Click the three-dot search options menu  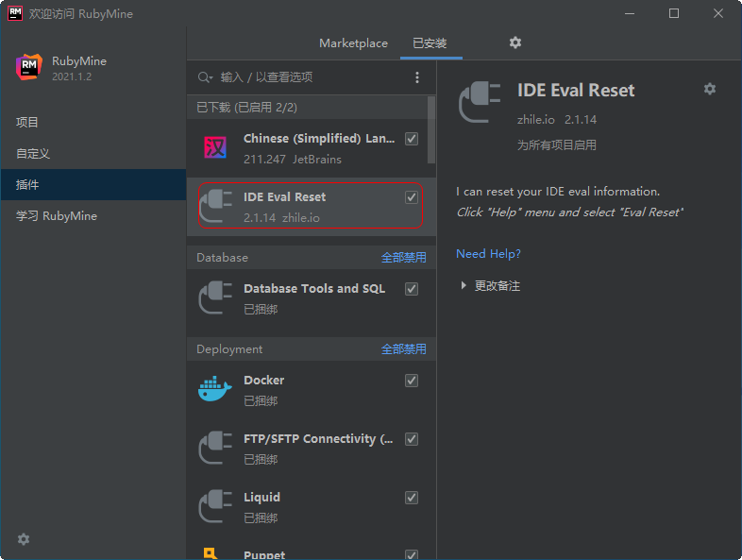pyautogui.click(x=417, y=77)
